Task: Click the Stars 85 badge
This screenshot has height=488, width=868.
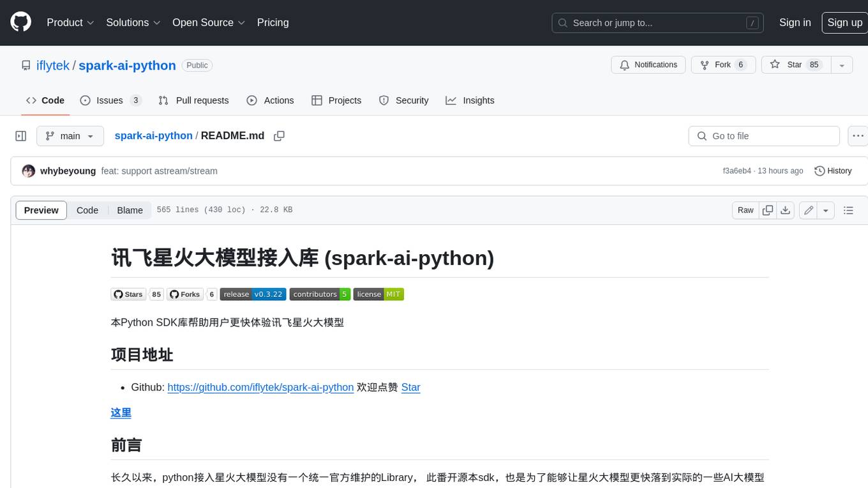Action: click(x=137, y=294)
